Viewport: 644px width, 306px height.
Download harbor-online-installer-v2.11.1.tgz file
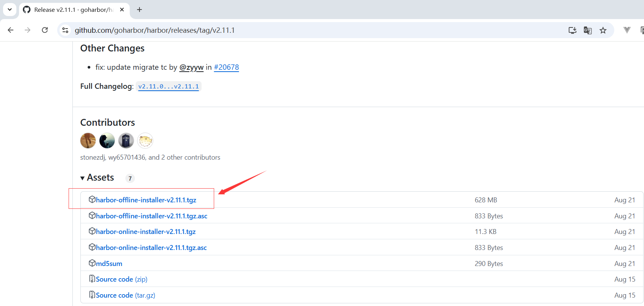pos(146,232)
